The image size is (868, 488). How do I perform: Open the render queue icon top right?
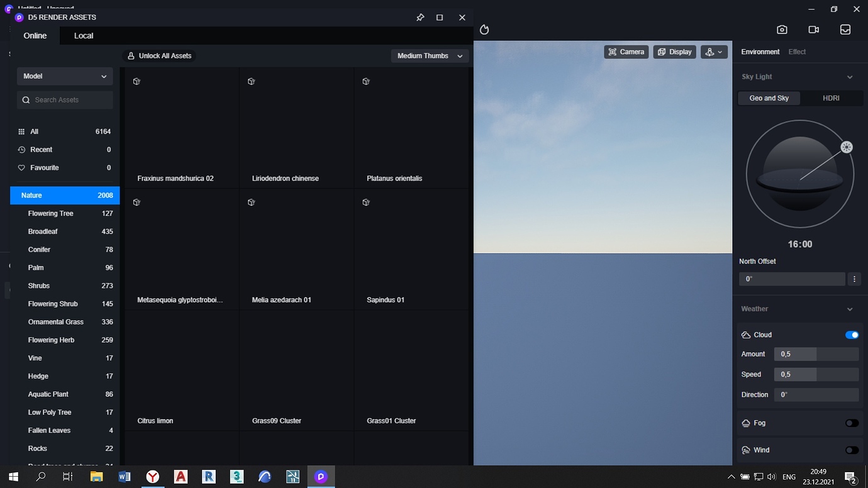point(845,29)
